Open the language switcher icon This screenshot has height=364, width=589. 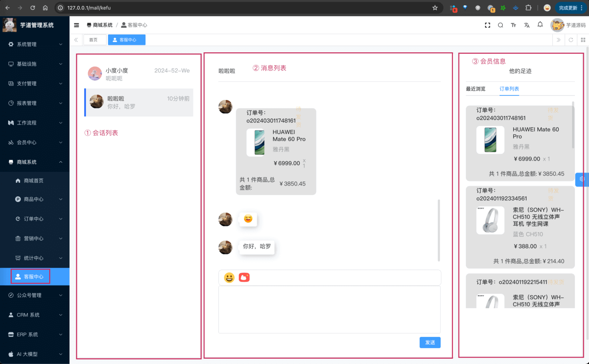click(527, 25)
